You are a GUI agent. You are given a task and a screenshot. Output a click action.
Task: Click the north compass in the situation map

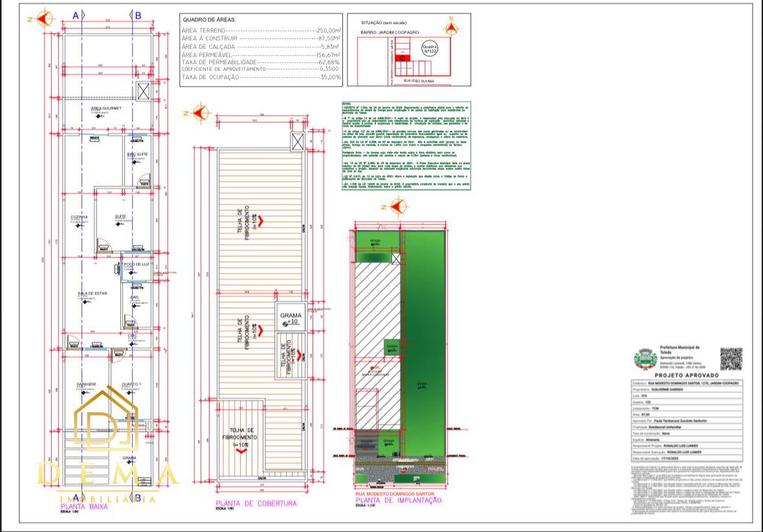[x=450, y=28]
